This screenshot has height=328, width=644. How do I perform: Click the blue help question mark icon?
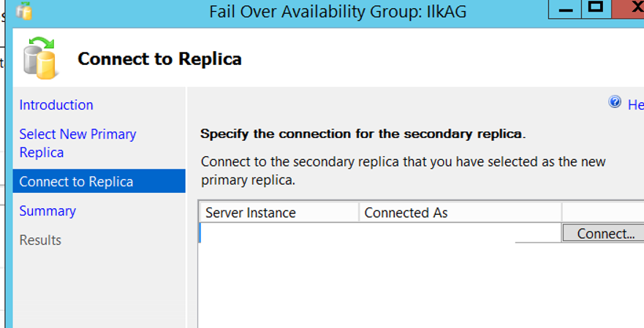[x=615, y=102]
